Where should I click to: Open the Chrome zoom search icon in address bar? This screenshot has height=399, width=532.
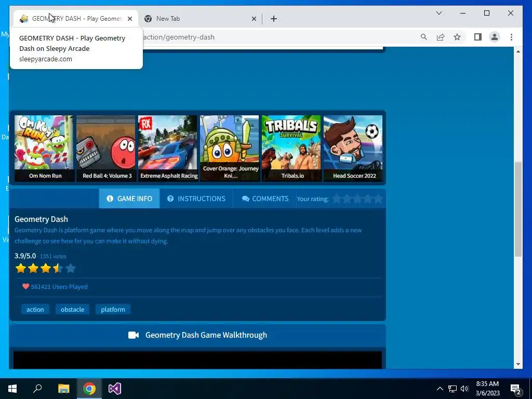423,37
